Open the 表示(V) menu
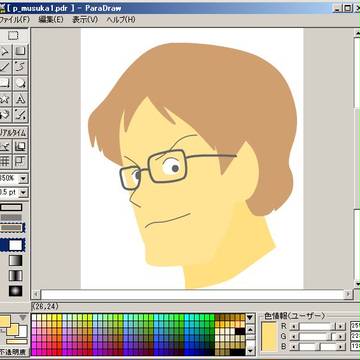The height and width of the screenshot is (360, 360). click(85, 20)
